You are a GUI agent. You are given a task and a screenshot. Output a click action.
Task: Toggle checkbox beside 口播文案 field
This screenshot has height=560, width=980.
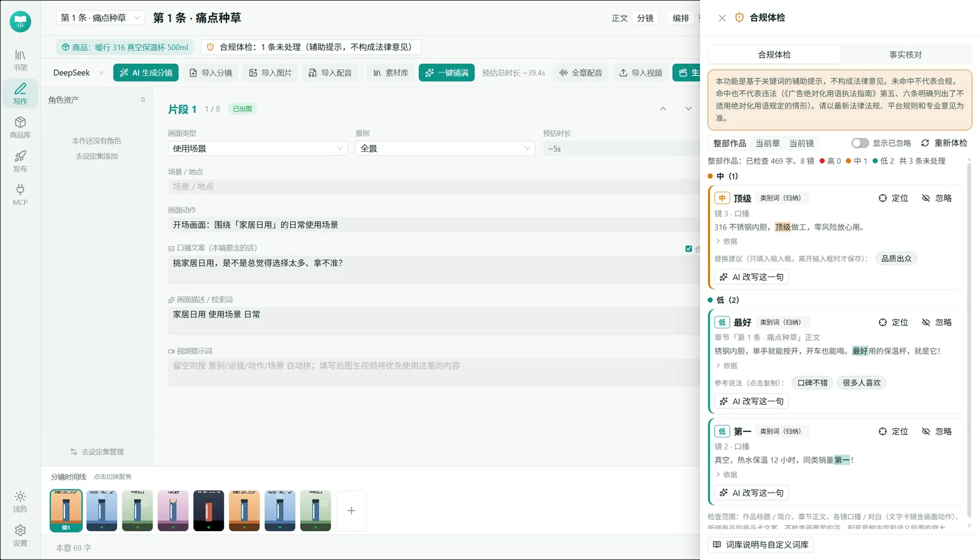(688, 248)
